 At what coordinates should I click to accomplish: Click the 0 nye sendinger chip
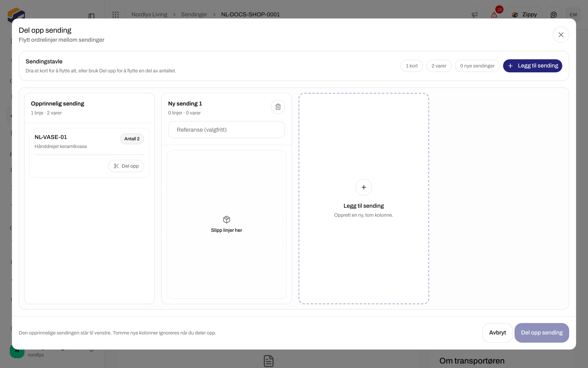(477, 66)
